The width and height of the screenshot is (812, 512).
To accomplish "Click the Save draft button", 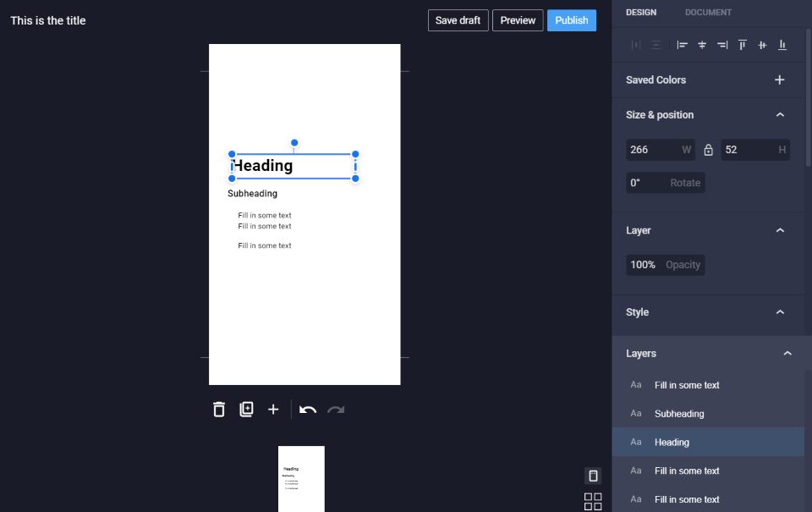I will [x=458, y=20].
